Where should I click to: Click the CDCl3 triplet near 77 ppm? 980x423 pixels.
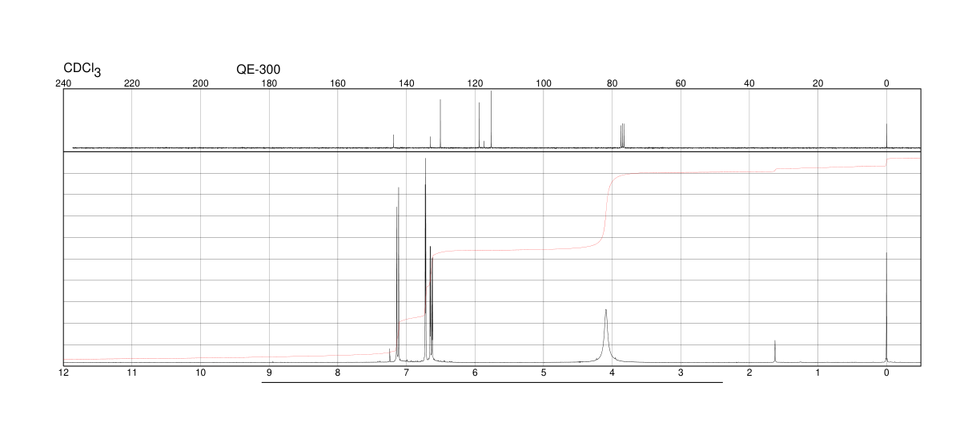(622, 135)
